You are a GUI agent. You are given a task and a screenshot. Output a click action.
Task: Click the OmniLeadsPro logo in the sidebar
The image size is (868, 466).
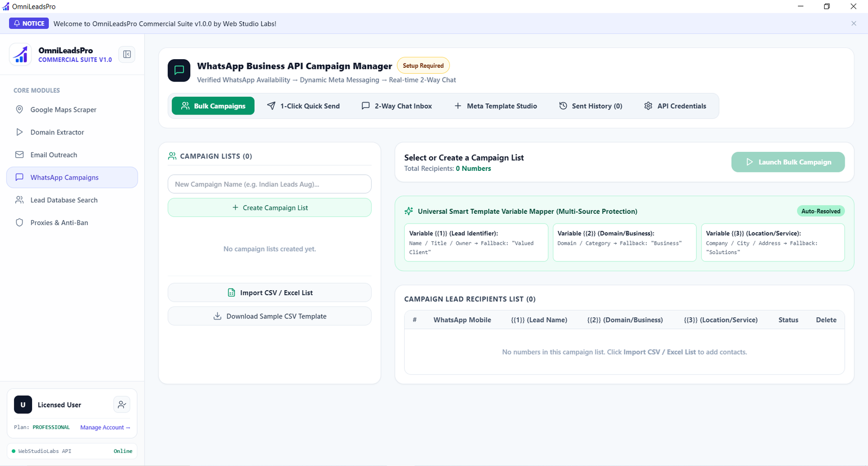[x=21, y=54]
